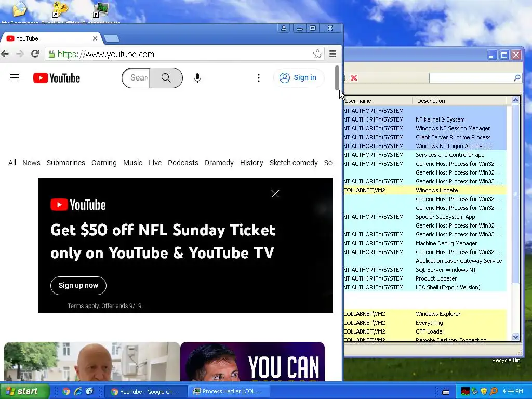Select the Podcasts category chip
This screenshot has width=532, height=399.
click(x=183, y=163)
